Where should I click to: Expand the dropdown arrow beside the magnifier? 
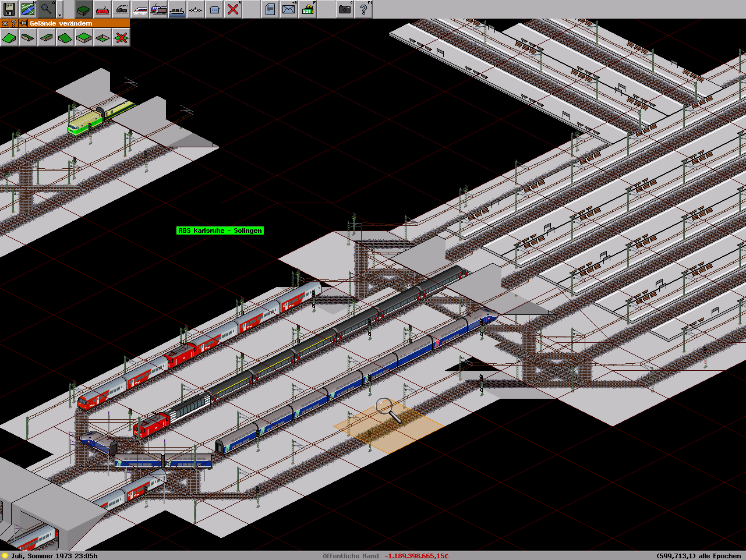tap(59, 13)
